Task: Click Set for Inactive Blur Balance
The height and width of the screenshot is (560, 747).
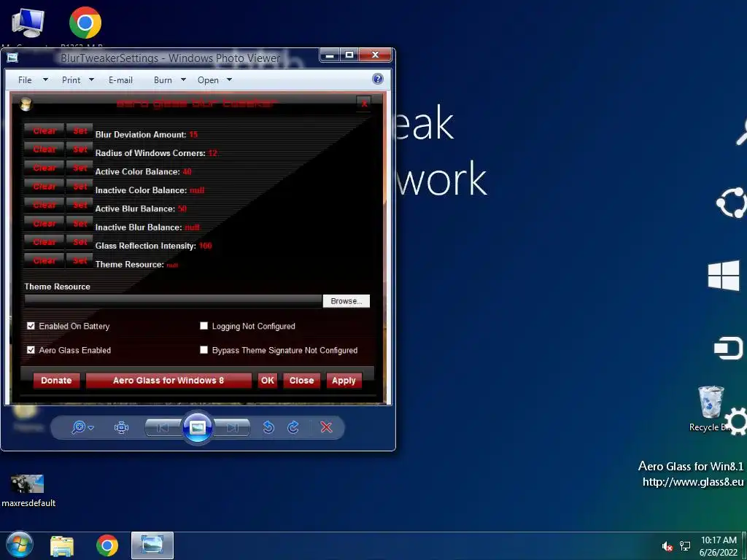Action: click(80, 223)
